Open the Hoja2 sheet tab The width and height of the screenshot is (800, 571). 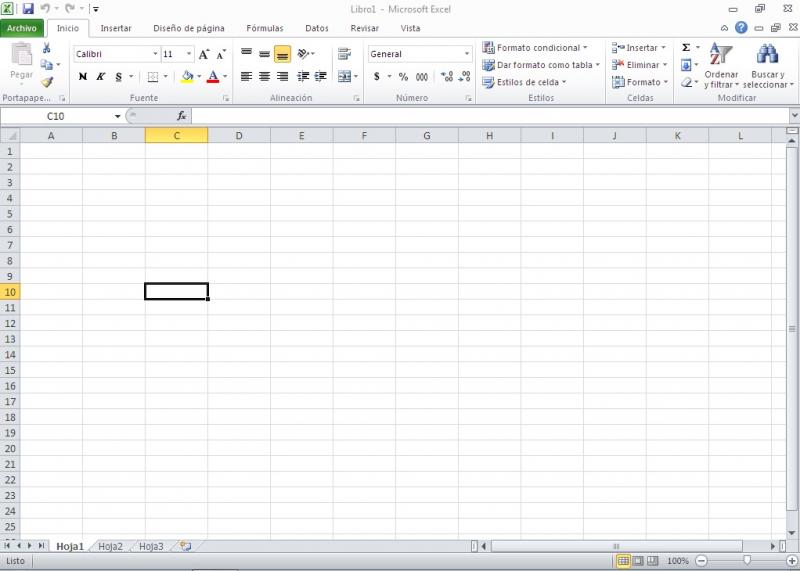click(x=110, y=546)
